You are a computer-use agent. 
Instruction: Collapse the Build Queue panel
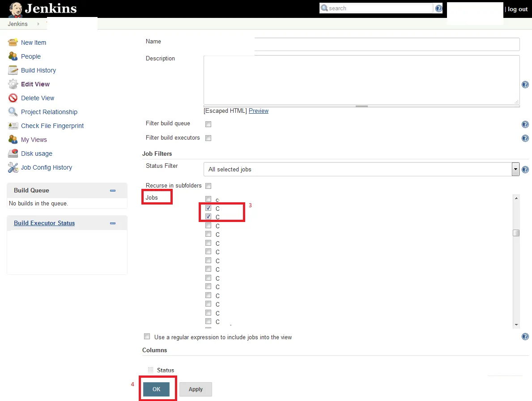pyautogui.click(x=113, y=191)
